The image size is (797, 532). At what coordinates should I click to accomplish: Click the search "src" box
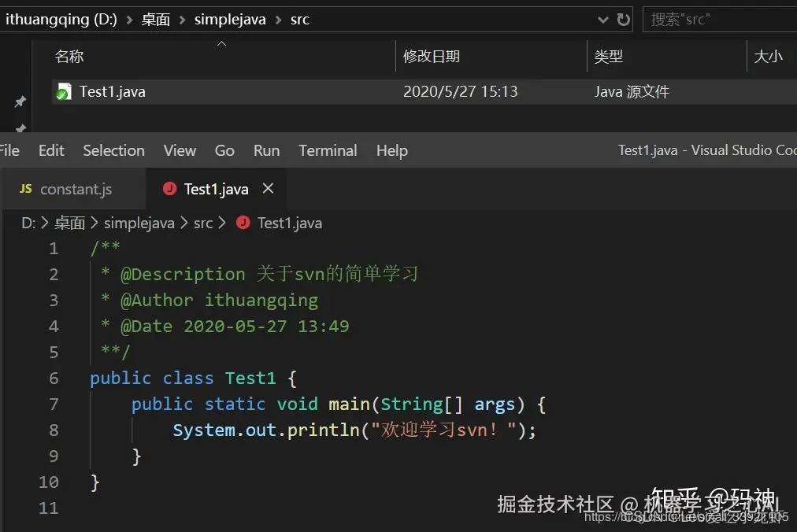[x=720, y=20]
